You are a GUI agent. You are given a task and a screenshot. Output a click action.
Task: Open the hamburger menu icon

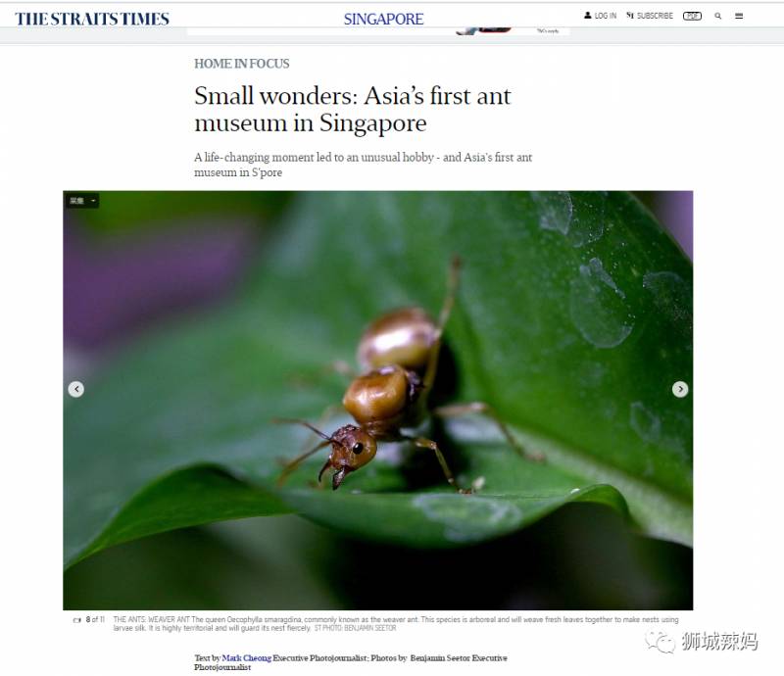(x=739, y=16)
